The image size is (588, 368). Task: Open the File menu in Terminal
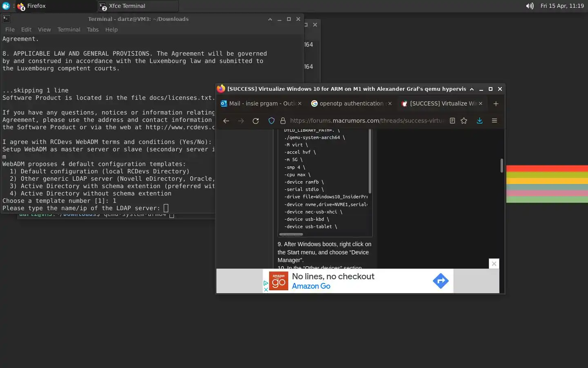(10, 29)
